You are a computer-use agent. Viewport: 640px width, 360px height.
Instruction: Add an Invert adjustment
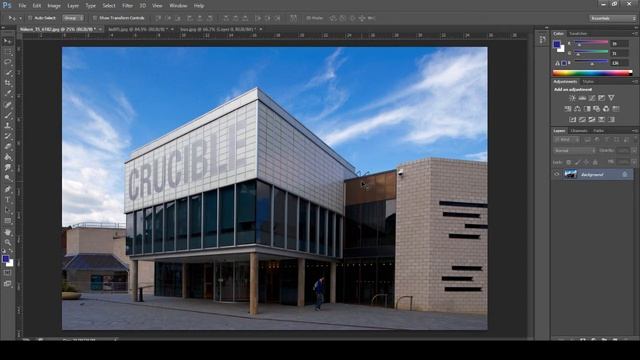click(573, 120)
